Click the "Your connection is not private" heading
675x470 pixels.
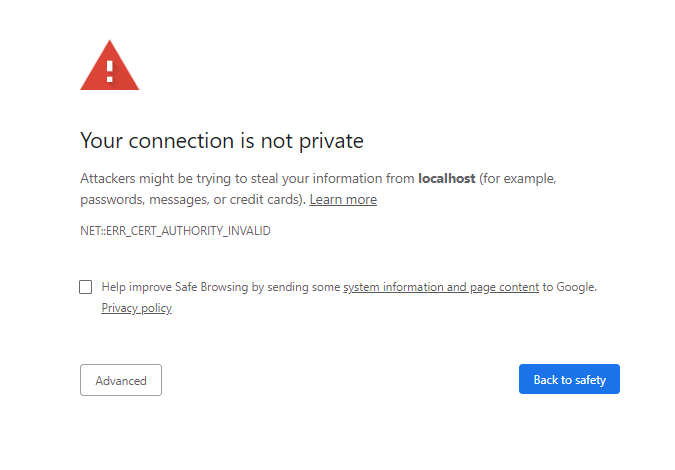[221, 140]
